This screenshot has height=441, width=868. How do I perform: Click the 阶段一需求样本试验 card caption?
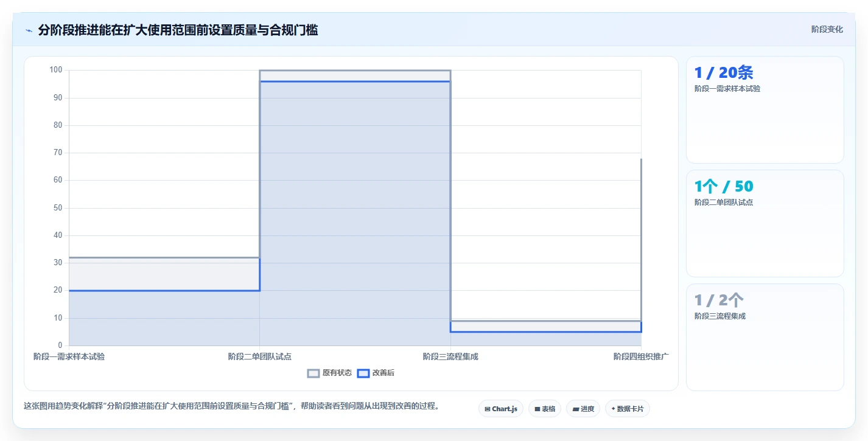click(727, 89)
